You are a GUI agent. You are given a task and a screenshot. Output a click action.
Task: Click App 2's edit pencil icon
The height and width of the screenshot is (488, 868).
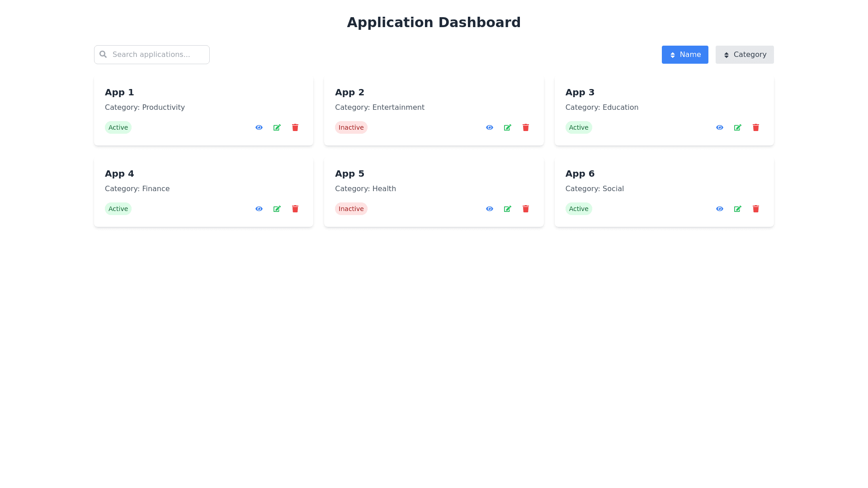click(507, 127)
